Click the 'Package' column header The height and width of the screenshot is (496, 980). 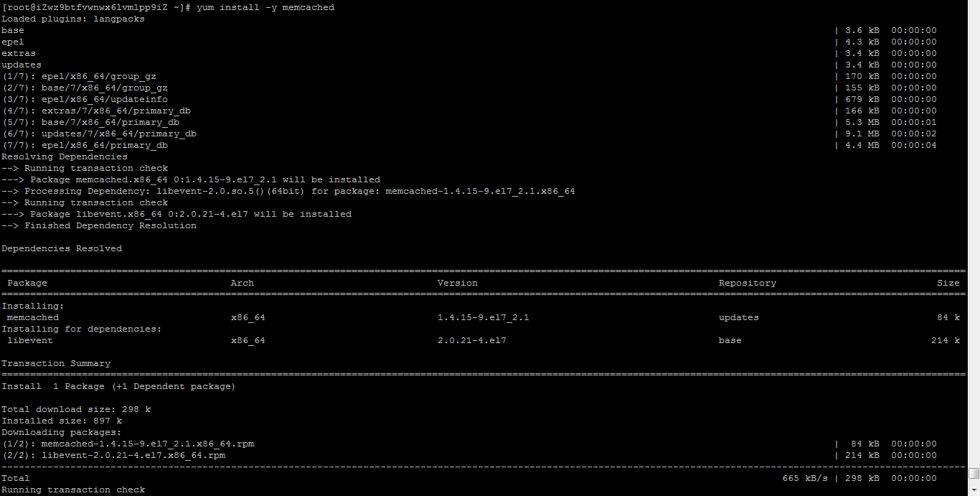click(x=27, y=283)
